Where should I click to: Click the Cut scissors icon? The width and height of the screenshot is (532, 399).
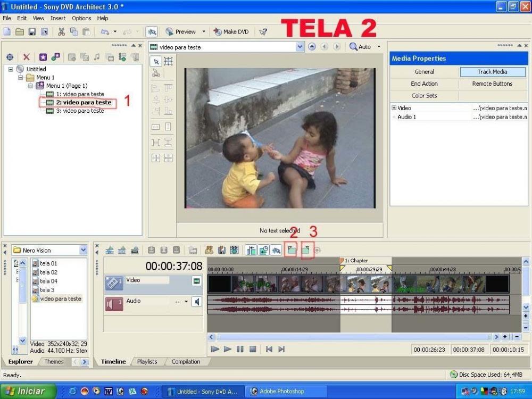click(61, 32)
